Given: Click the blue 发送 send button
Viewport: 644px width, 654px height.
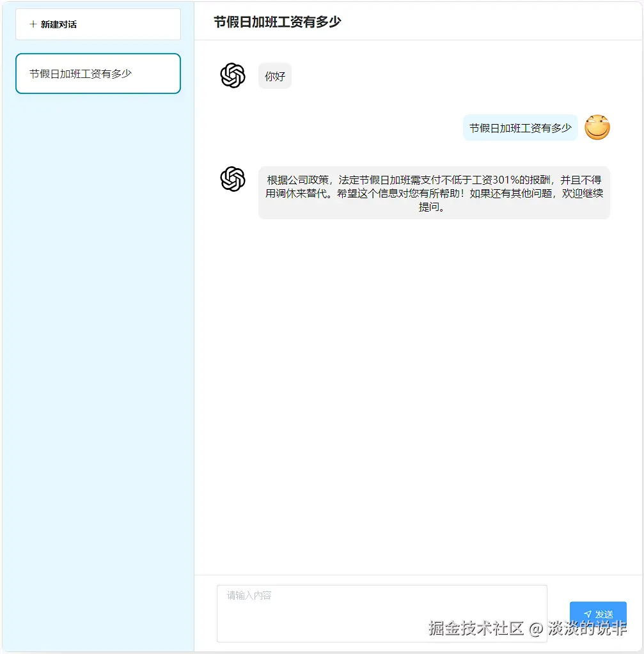Looking at the screenshot, I should click(x=598, y=614).
